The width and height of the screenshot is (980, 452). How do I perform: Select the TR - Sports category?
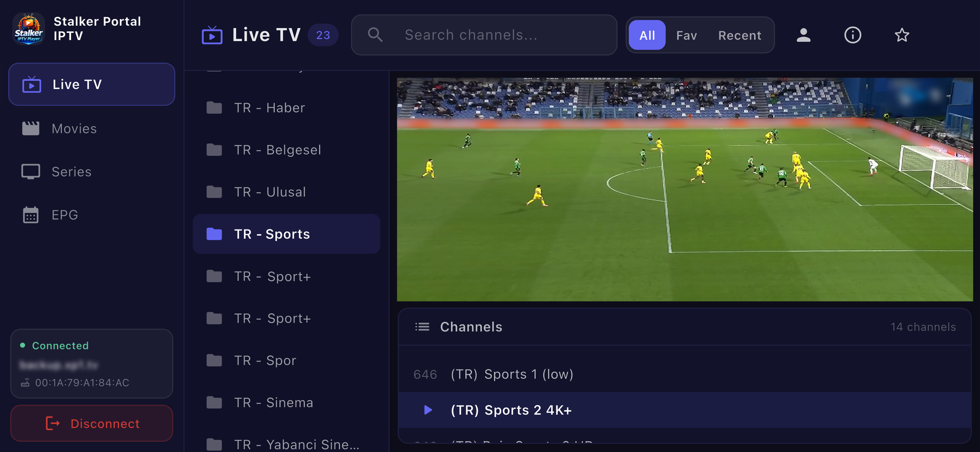coord(286,234)
